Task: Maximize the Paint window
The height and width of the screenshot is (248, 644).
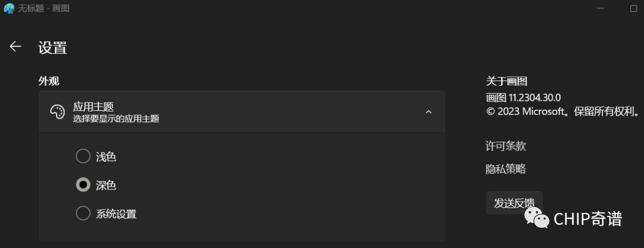Action: 633,8
